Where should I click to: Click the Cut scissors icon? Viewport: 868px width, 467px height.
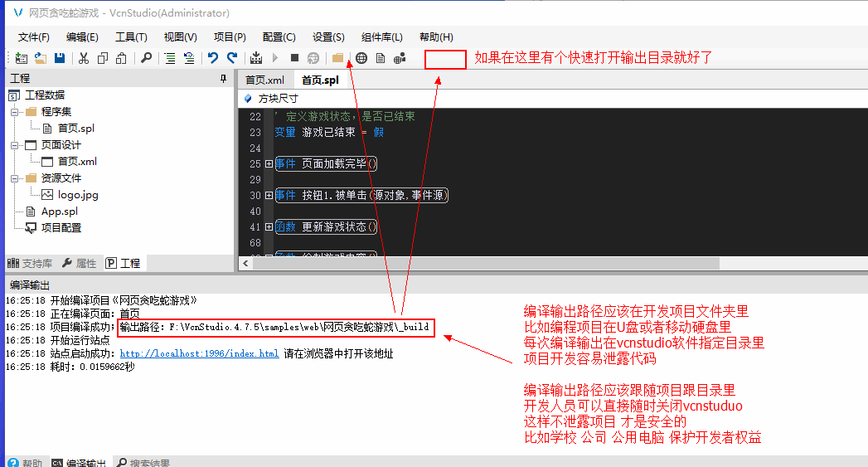[x=84, y=58]
